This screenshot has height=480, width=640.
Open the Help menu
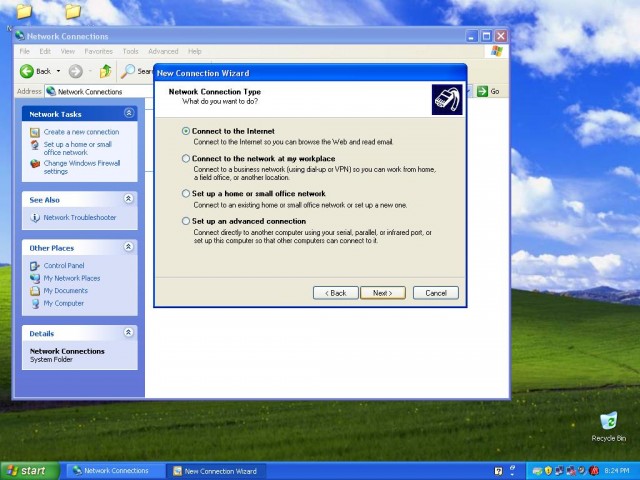(195, 51)
